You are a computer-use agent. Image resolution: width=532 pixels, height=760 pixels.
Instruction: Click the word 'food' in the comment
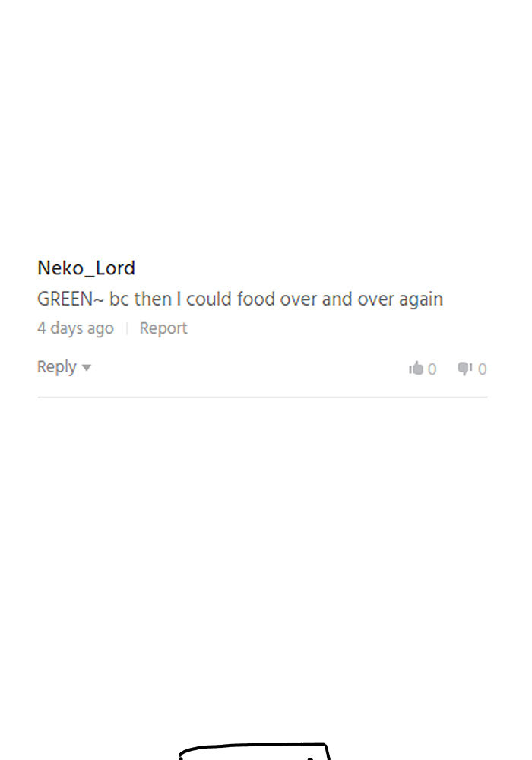(x=256, y=299)
